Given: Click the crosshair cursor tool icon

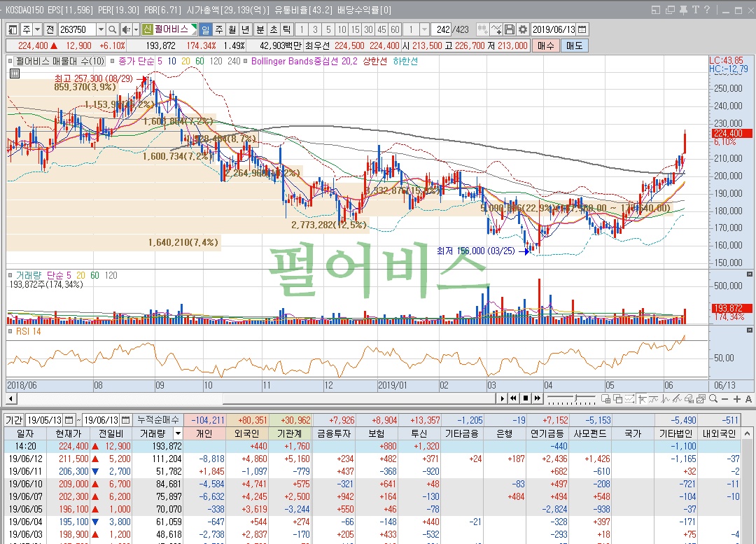Looking at the screenshot, I should (642, 399).
